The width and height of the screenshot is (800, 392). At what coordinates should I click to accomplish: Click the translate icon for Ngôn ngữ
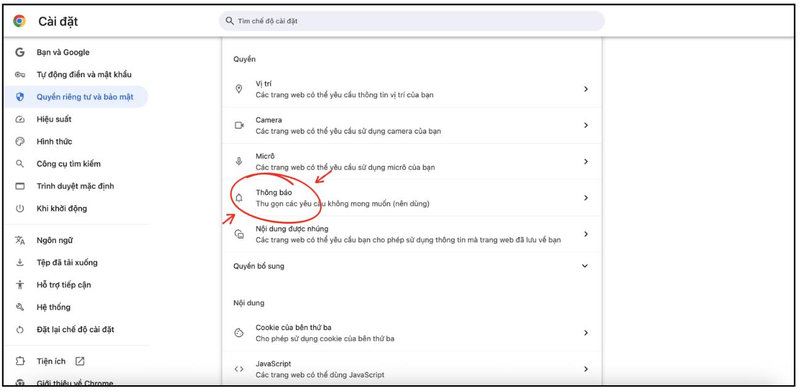(x=20, y=240)
